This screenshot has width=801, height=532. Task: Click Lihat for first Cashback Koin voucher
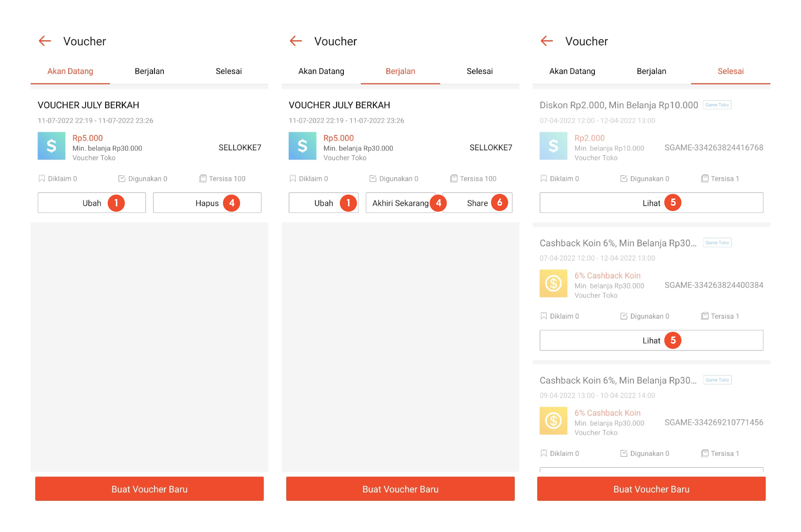tap(651, 340)
